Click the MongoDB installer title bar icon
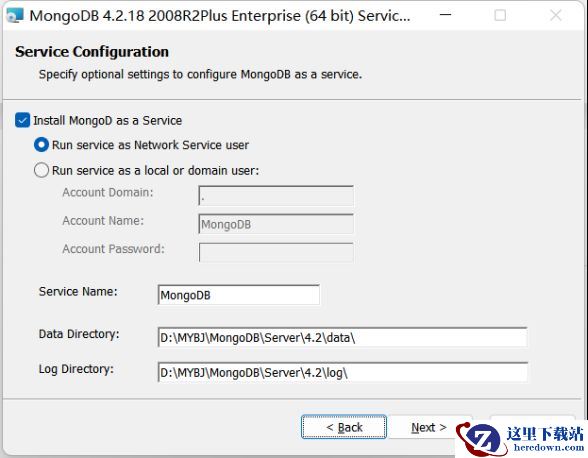 tap(15, 15)
